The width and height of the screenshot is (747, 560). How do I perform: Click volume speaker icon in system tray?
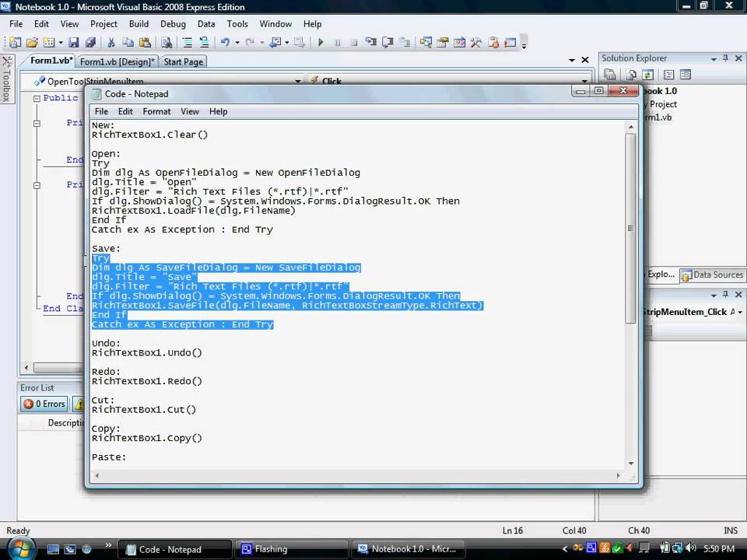coord(692,548)
